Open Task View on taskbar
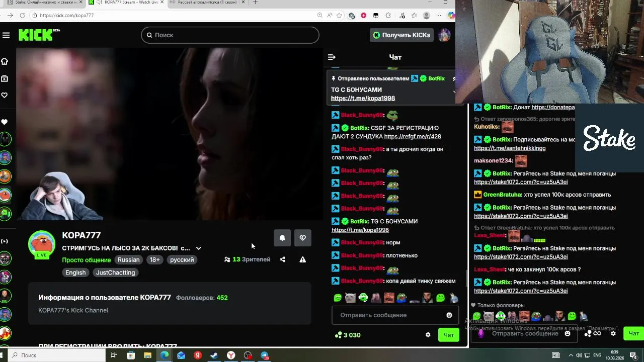This screenshot has width=644, height=362. (114, 355)
